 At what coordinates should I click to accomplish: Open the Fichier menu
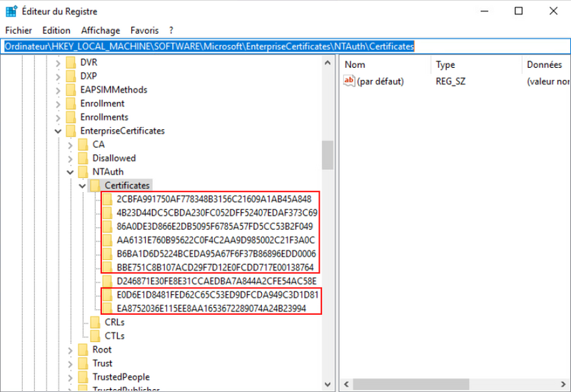coord(19,31)
